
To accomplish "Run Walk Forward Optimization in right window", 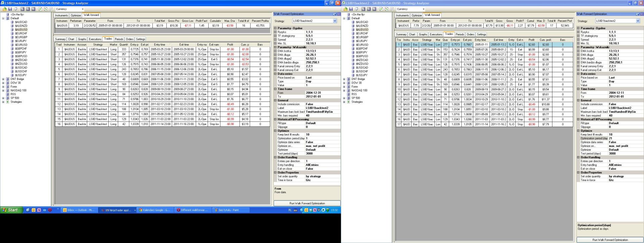I will click(610, 240).
